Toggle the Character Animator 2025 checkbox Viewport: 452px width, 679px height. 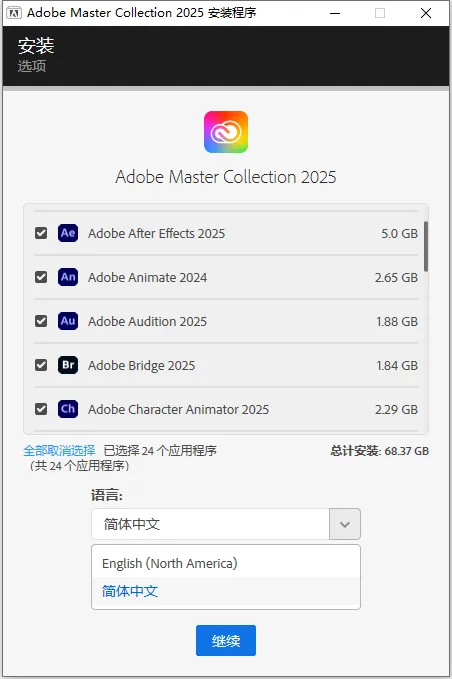(x=41, y=409)
